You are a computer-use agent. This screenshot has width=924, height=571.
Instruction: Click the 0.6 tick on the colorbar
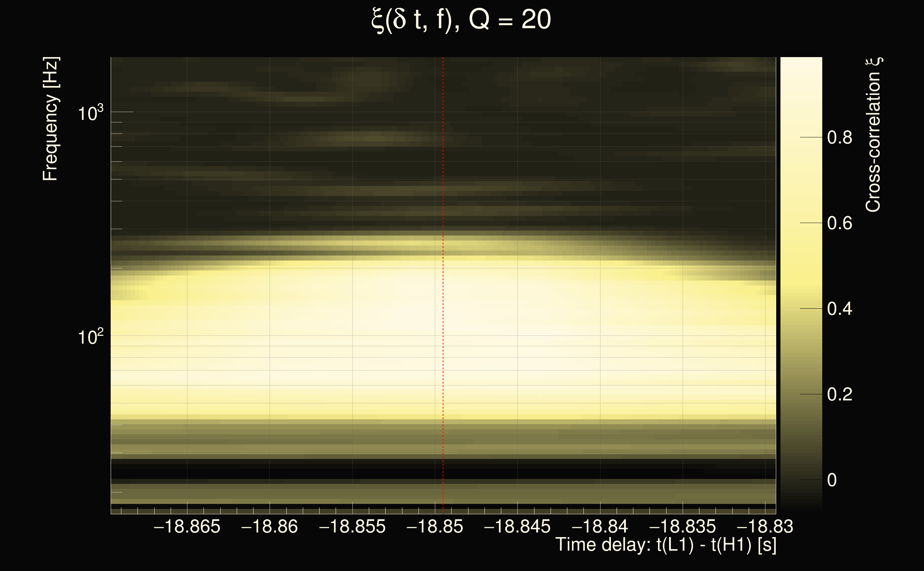[x=839, y=223]
